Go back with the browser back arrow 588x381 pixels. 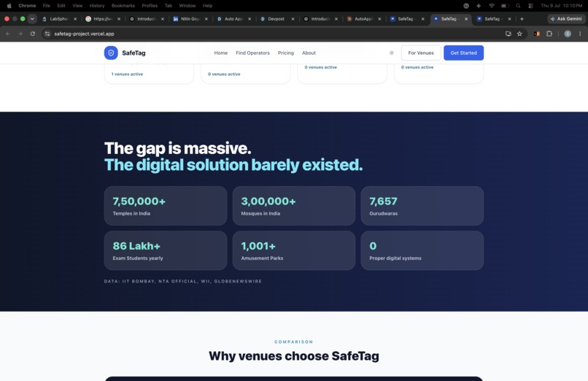pos(8,34)
